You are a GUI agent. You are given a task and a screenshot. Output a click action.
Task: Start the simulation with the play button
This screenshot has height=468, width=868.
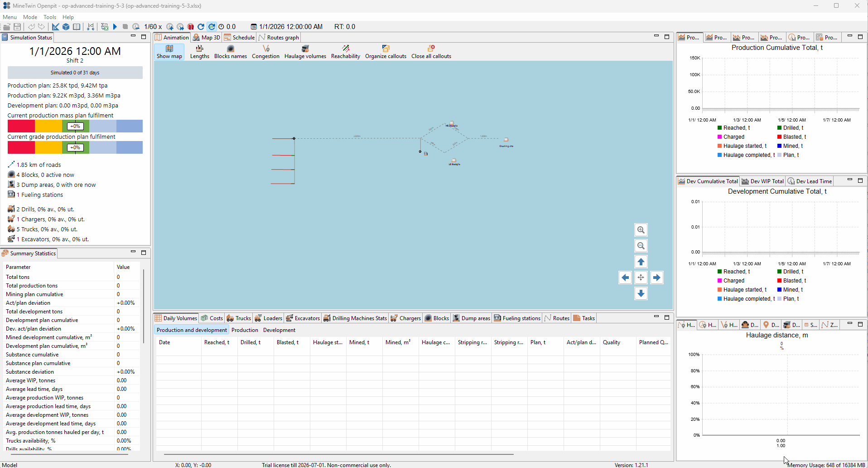point(115,27)
